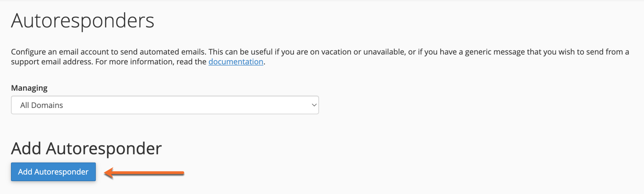The width and height of the screenshot is (644, 194).
Task: Click the Managing label above the dropdown
Action: pos(29,88)
